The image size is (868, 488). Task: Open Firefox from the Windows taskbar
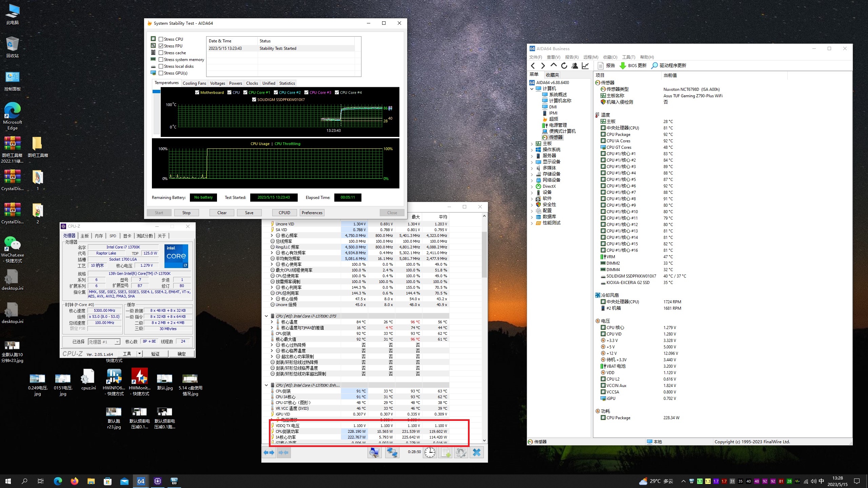tap(74, 481)
